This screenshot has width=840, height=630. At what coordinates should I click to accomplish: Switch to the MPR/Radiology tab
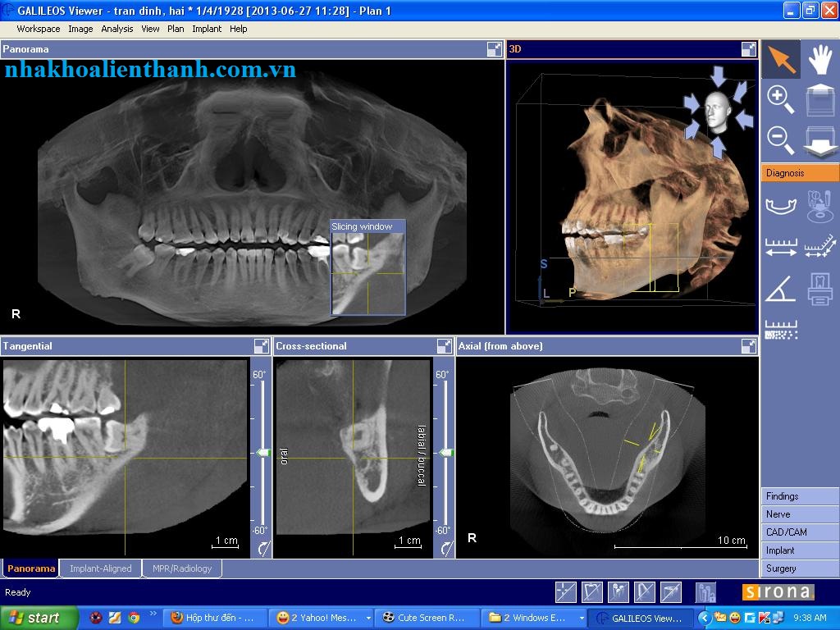pyautogui.click(x=182, y=568)
